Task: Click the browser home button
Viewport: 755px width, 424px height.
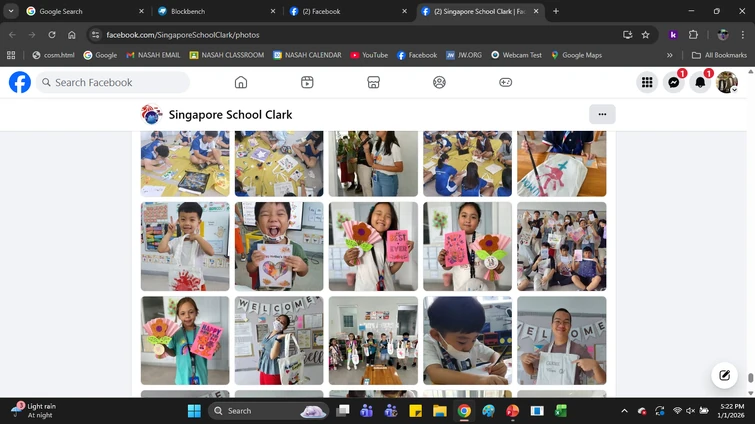Action: click(x=72, y=35)
